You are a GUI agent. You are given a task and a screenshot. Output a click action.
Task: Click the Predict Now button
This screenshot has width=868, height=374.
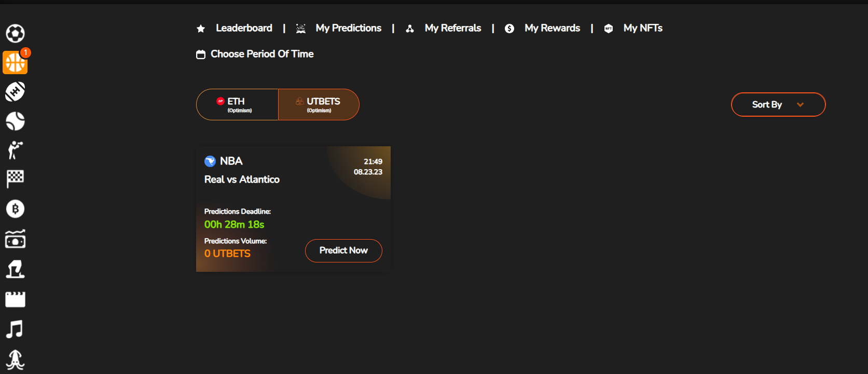click(x=343, y=251)
